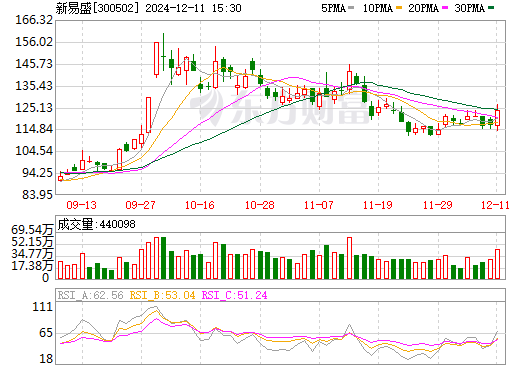The width and height of the screenshot is (520, 365).
Task: Click the 65 RSI axis label
Action: pos(46,333)
